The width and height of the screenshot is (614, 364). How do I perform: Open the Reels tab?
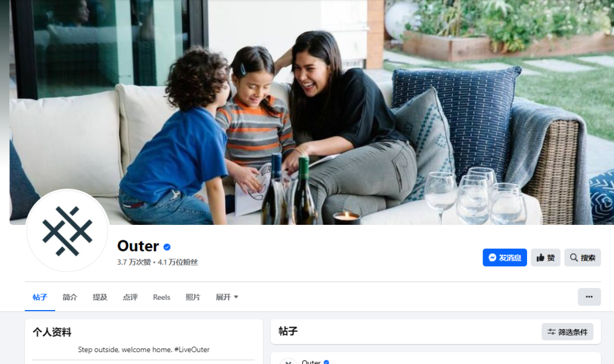click(161, 297)
